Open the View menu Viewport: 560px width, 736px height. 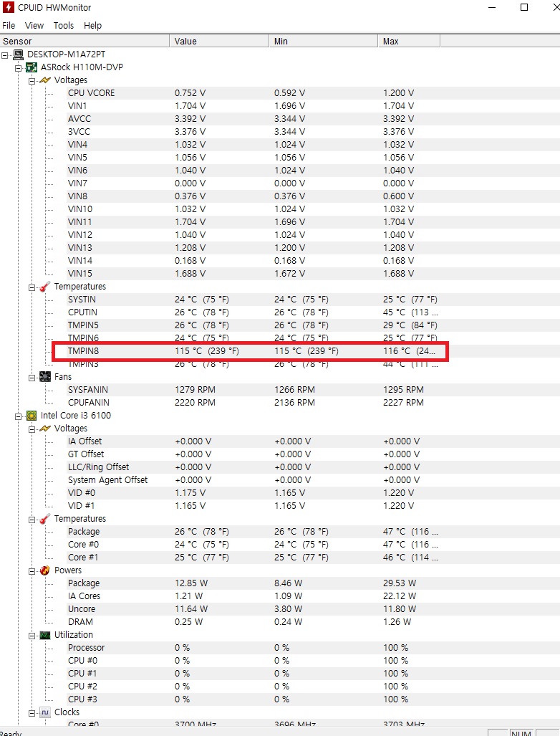click(34, 25)
